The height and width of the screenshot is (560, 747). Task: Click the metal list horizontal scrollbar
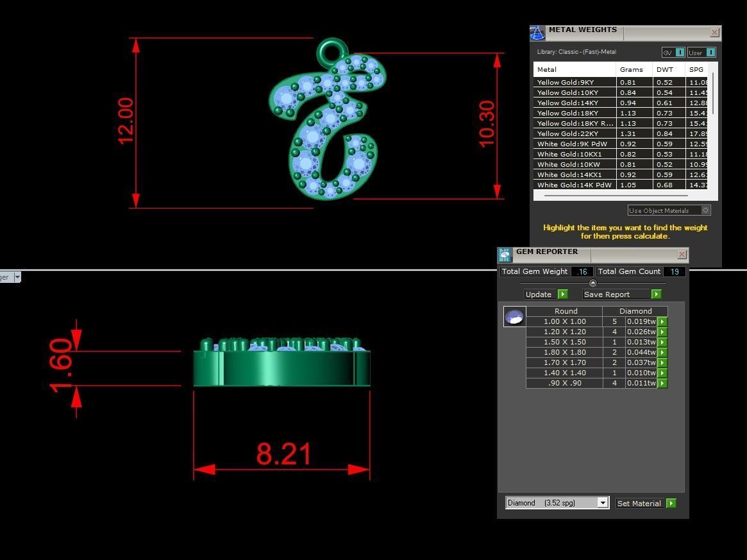[x=616, y=196]
